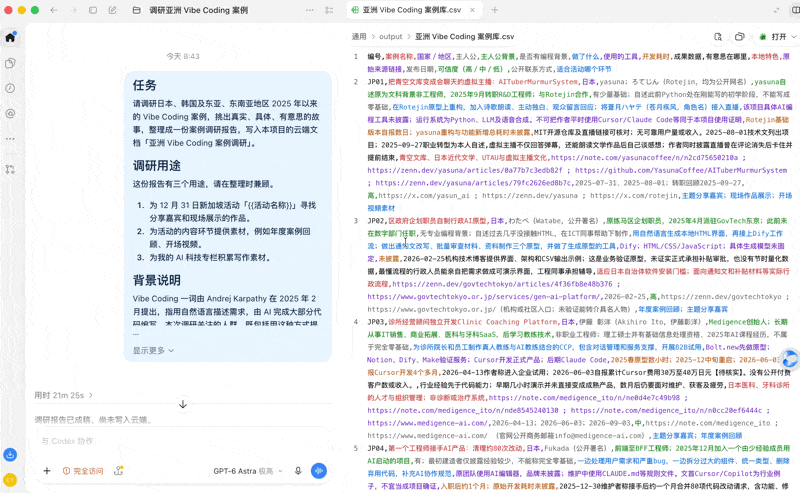The image size is (800, 493).
Task: Click the three-dots more sidebar icon
Action: [10, 139]
